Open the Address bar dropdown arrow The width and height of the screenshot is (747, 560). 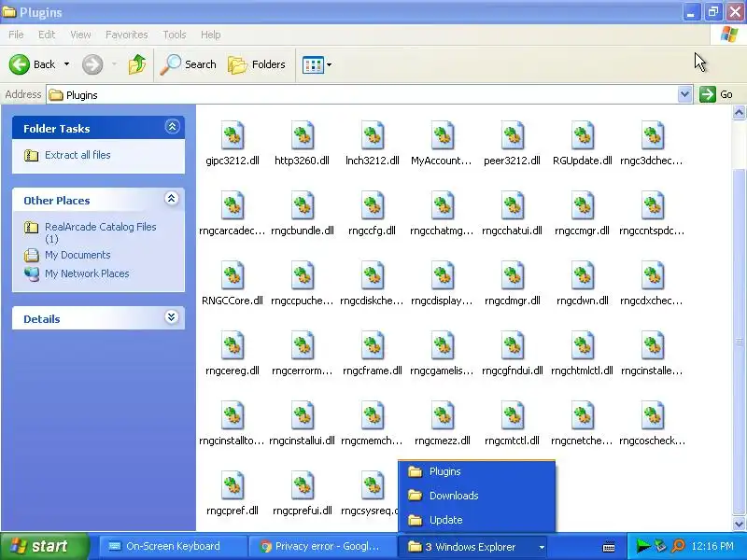pos(684,94)
